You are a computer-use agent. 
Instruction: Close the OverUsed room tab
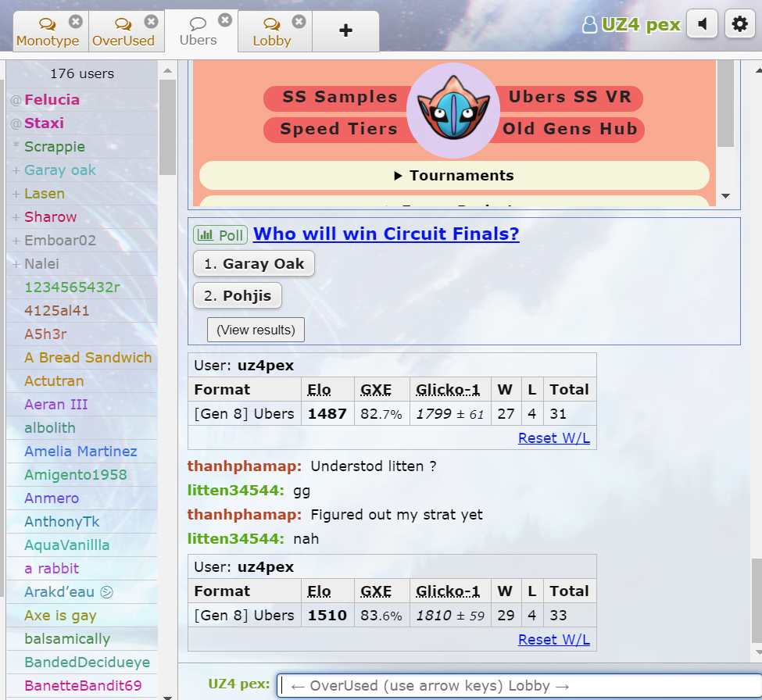click(x=151, y=21)
